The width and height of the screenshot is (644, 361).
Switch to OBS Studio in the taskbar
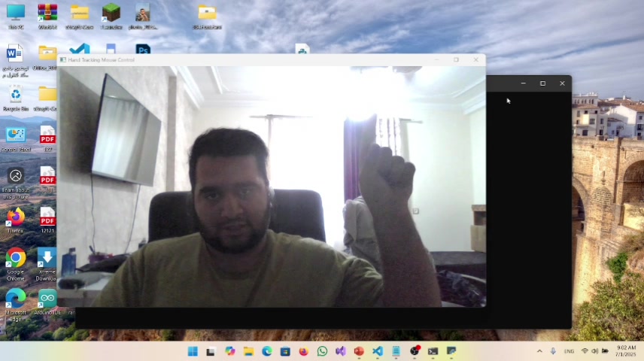coord(415,351)
